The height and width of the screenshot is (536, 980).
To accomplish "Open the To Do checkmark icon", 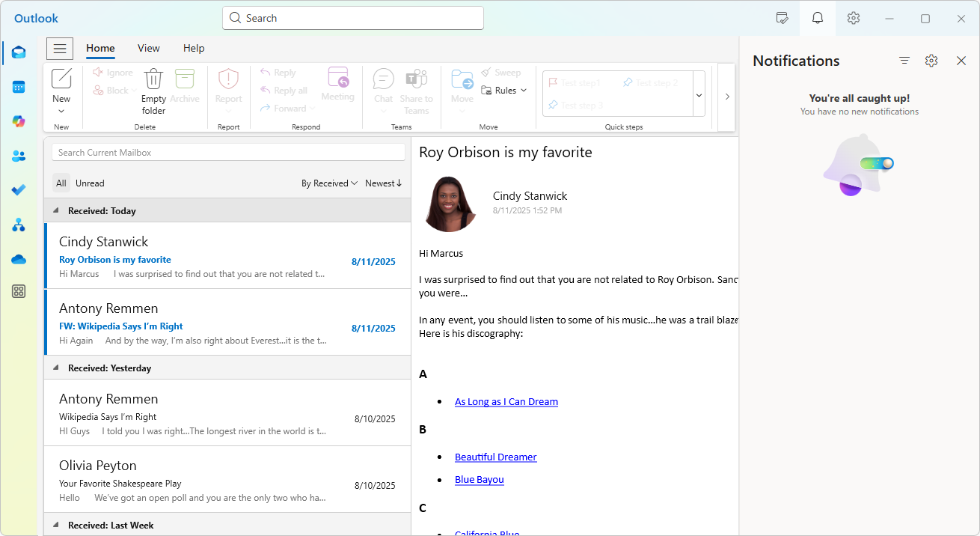I will (x=19, y=190).
